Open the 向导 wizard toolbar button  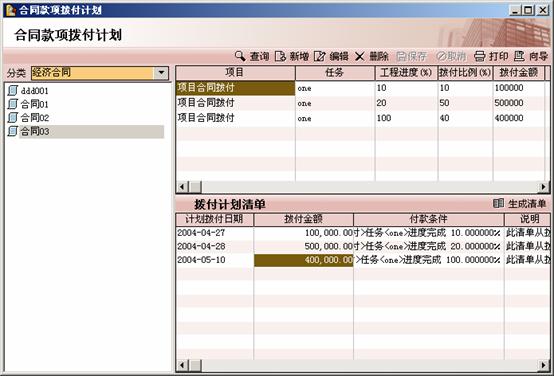coord(531,56)
